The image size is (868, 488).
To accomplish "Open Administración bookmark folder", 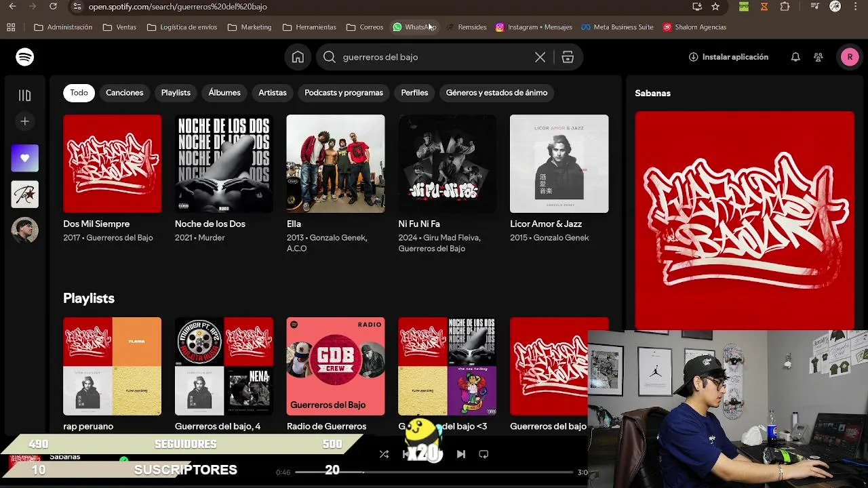I will pos(63,27).
